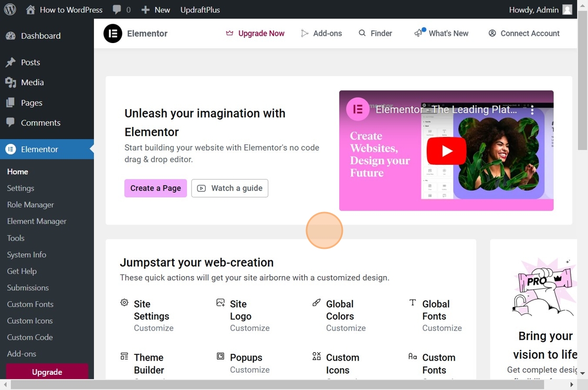Click the What's New megaphone icon

click(419, 33)
